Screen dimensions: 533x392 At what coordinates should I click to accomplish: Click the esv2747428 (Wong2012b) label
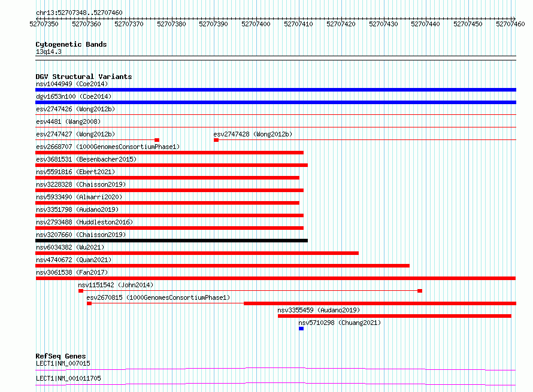(253, 134)
